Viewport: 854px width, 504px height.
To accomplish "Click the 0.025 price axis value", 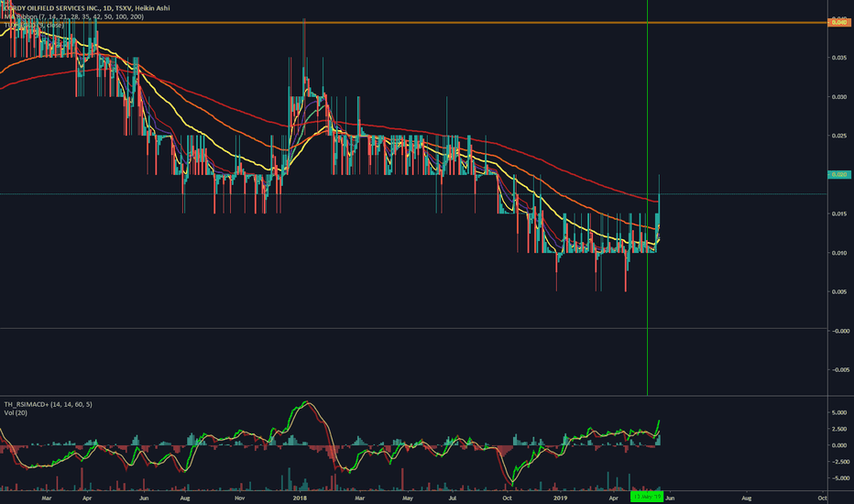I will tap(838, 136).
